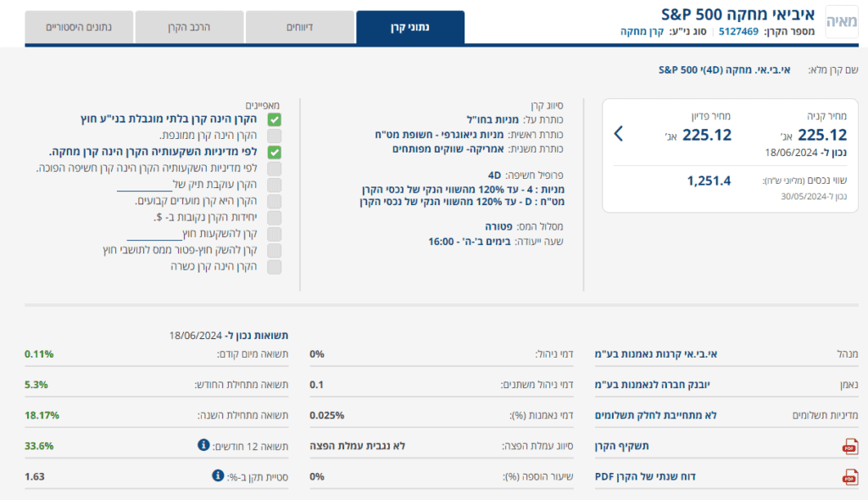This screenshot has height=500, width=868.
Task: Click year-to-date yield 18.17%
Action: coord(42,414)
